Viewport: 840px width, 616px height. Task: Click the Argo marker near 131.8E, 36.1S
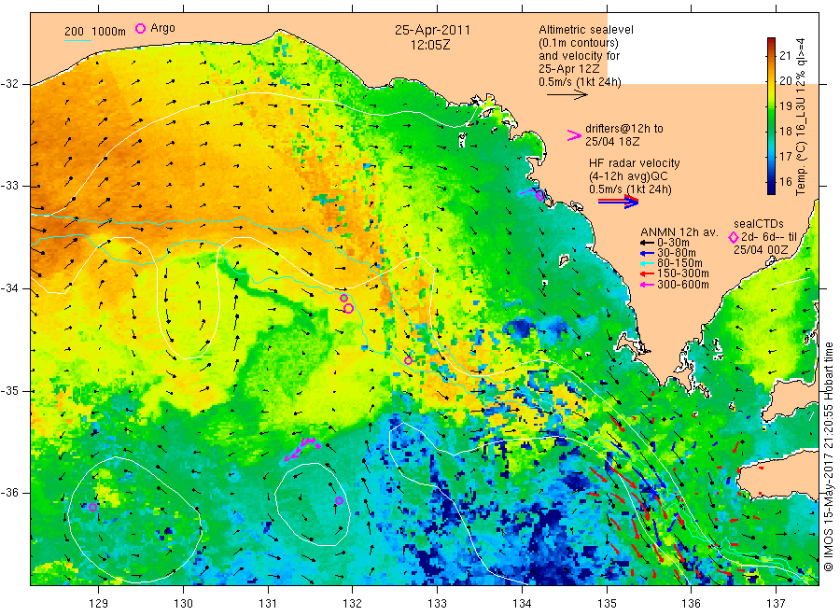tap(339, 501)
